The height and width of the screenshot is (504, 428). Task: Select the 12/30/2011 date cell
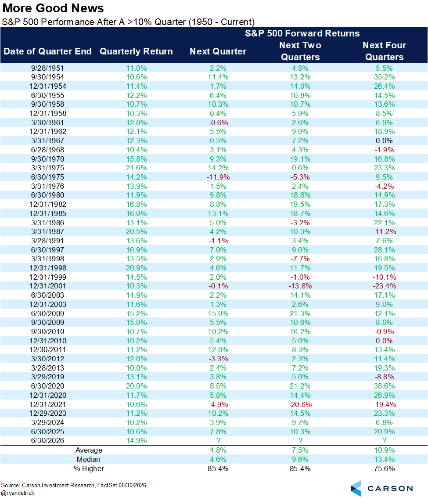[47, 350]
